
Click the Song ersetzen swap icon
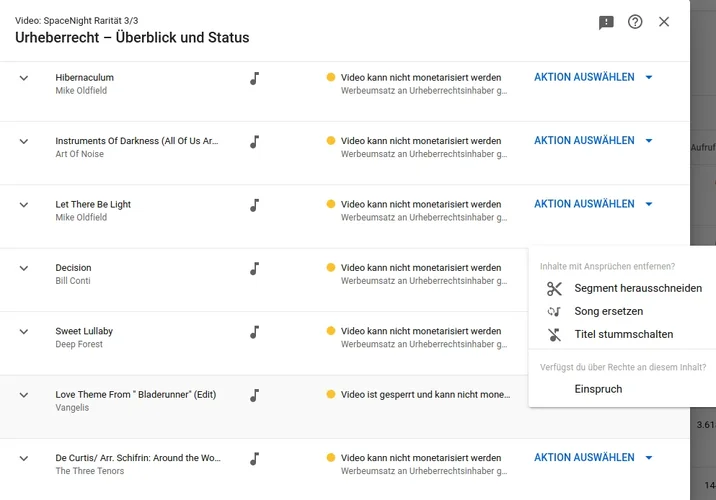554,312
